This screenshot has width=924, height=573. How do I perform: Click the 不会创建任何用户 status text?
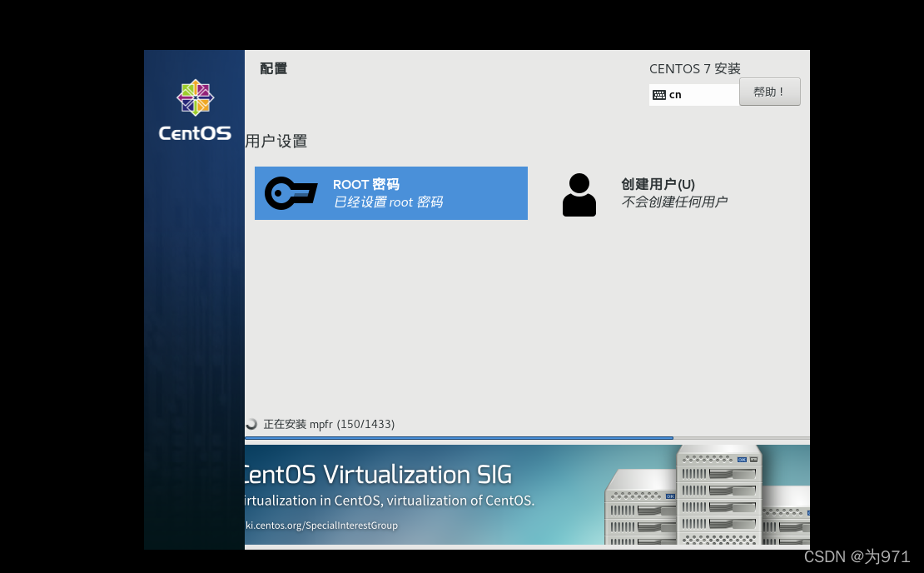(x=674, y=202)
